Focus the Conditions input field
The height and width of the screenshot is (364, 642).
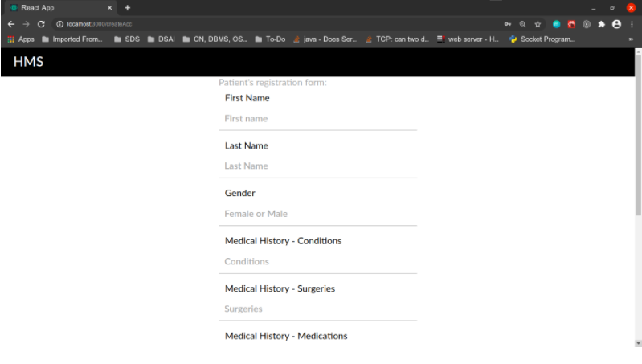pos(317,262)
